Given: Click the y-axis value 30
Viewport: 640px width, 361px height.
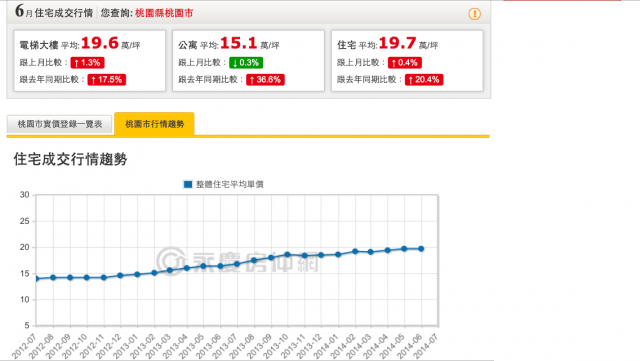Looking at the screenshot, I should pyautogui.click(x=25, y=195).
